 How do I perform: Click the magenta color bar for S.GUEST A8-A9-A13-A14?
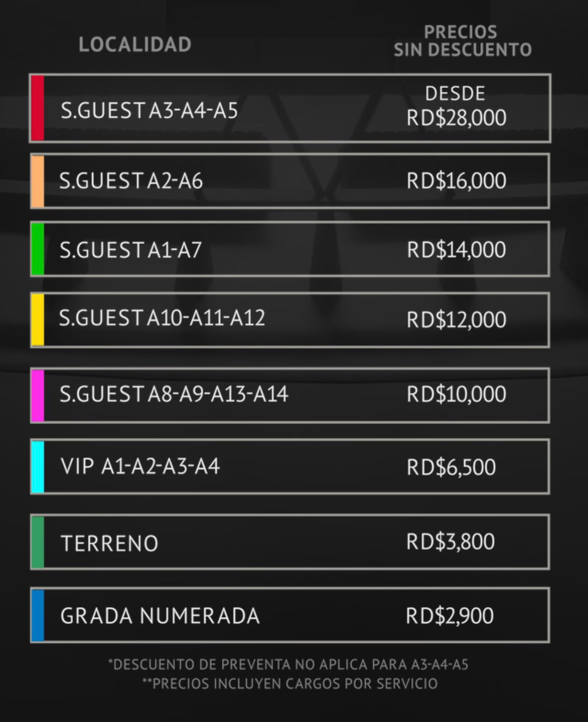tap(38, 395)
